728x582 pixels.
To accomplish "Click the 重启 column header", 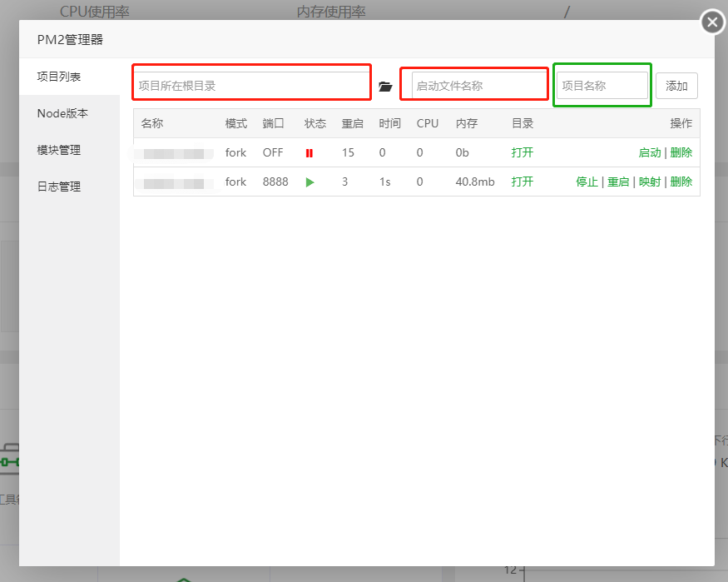I will [353, 123].
